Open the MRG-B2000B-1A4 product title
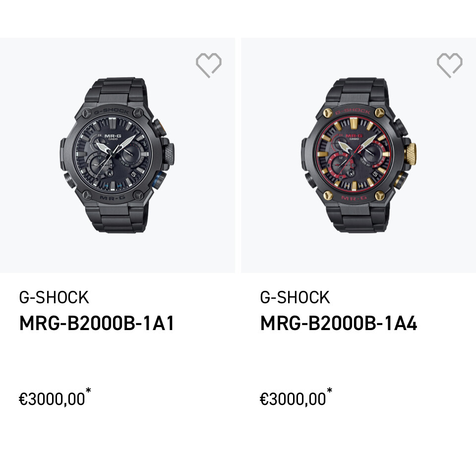Viewport: 476px width, 475px height. (x=338, y=324)
